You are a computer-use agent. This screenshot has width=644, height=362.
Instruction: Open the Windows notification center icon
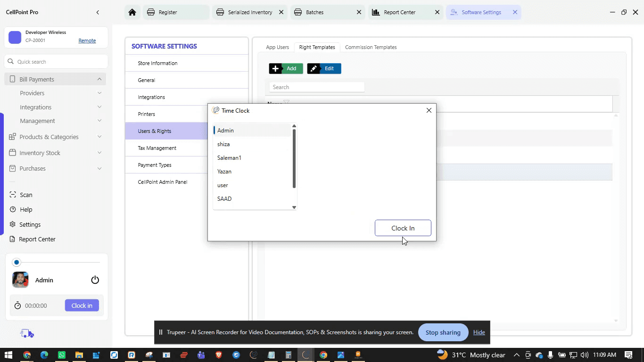click(628, 355)
